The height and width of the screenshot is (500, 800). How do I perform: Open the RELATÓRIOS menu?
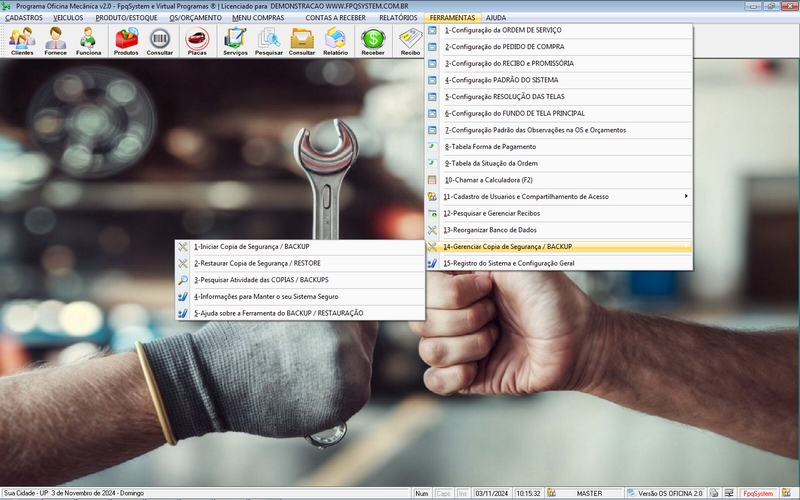click(398, 18)
